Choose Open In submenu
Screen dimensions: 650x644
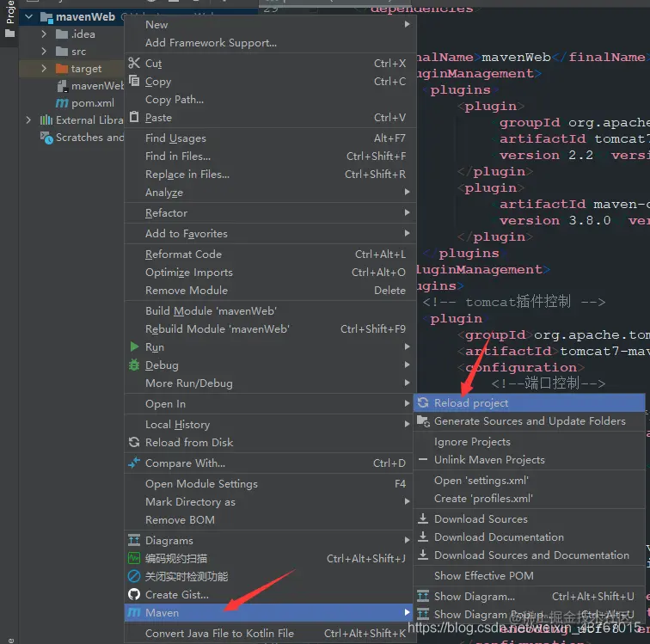(x=269, y=403)
